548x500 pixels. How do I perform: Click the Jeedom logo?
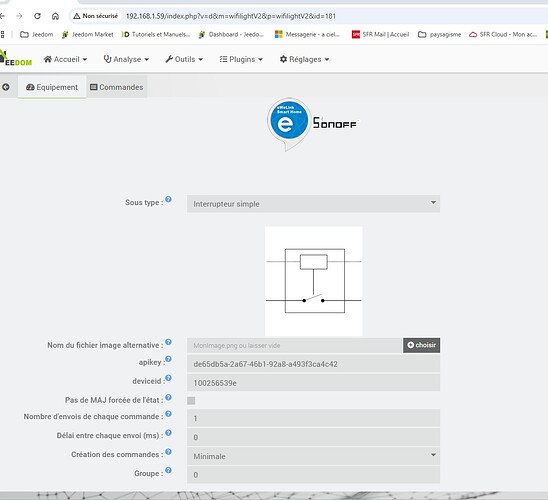click(16, 58)
